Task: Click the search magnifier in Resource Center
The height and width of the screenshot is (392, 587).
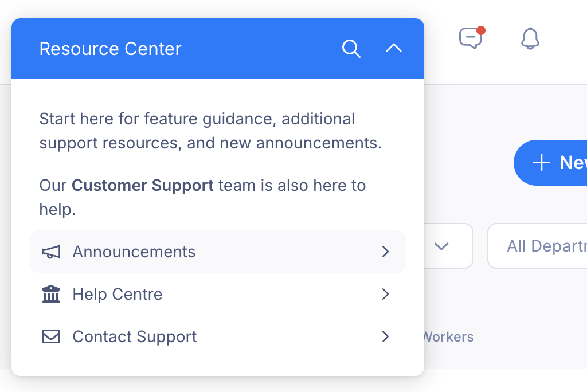Action: pyautogui.click(x=351, y=49)
